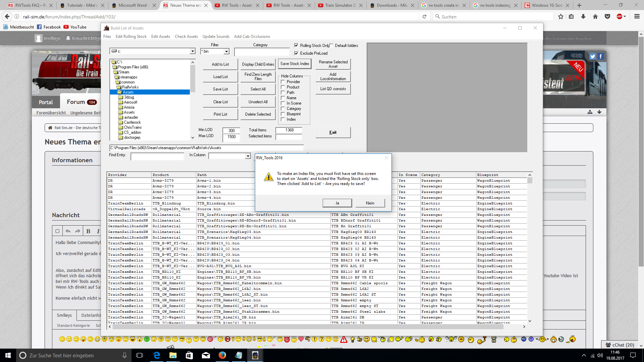Open the Adblock Plus toolbar icon
This screenshot has width=644, height=362.
pos(620,17)
